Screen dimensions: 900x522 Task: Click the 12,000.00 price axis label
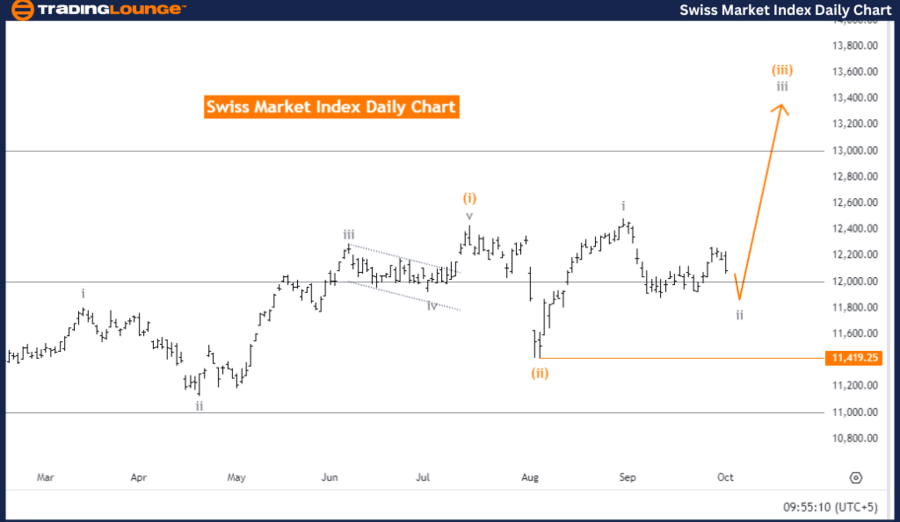854,281
